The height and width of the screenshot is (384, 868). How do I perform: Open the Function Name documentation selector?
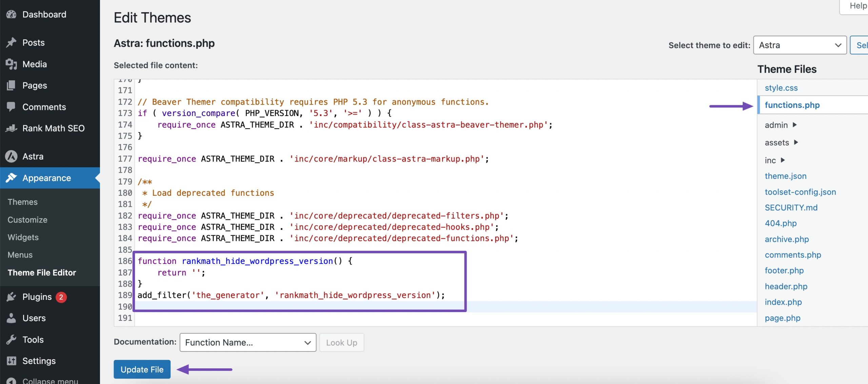click(247, 342)
